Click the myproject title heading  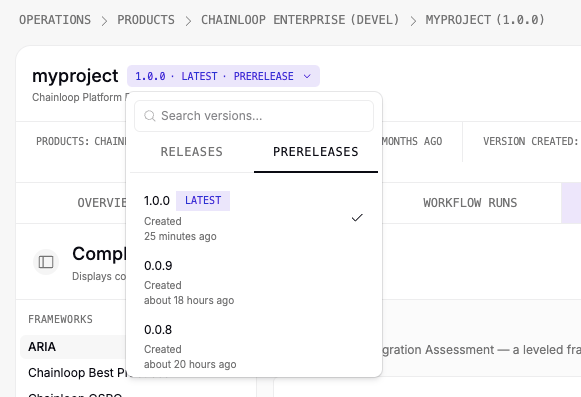[x=75, y=76]
